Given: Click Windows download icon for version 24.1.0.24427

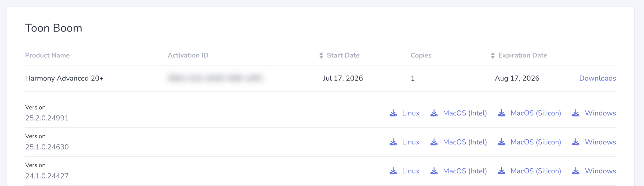Looking at the screenshot, I should (x=576, y=171).
